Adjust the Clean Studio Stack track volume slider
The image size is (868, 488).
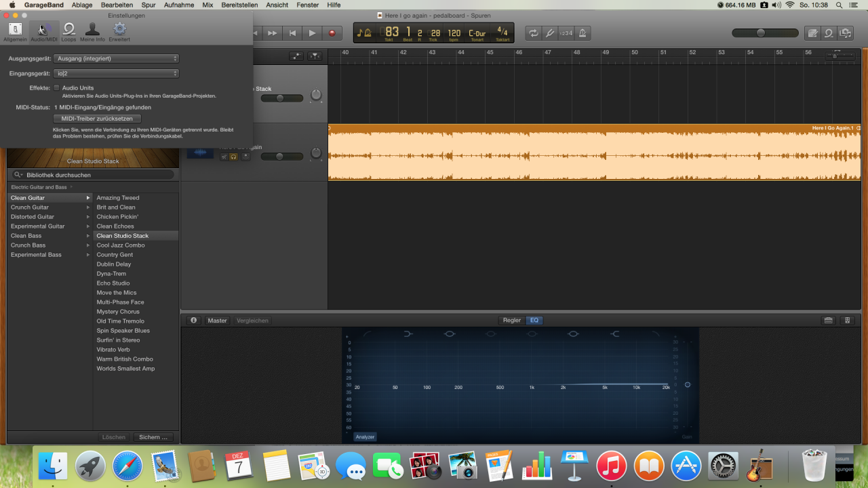coord(281,98)
